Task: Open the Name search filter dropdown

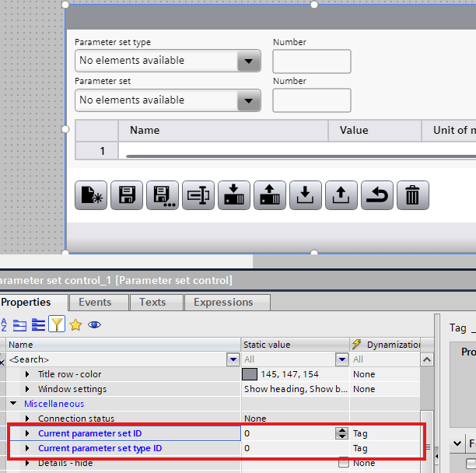Action: (x=233, y=359)
